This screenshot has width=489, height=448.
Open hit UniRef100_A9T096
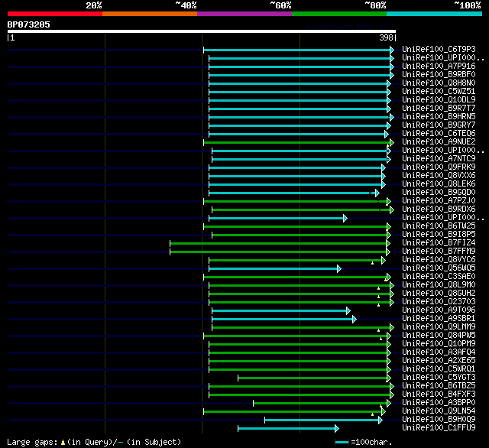(x=439, y=310)
